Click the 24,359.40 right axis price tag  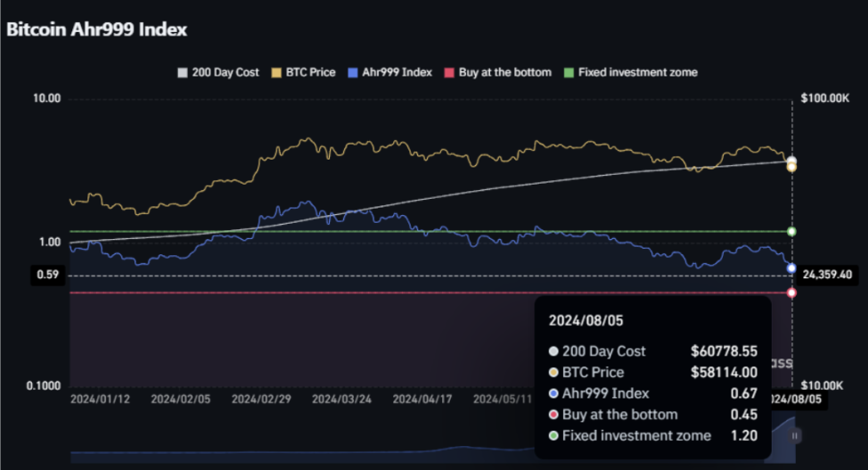point(827,276)
